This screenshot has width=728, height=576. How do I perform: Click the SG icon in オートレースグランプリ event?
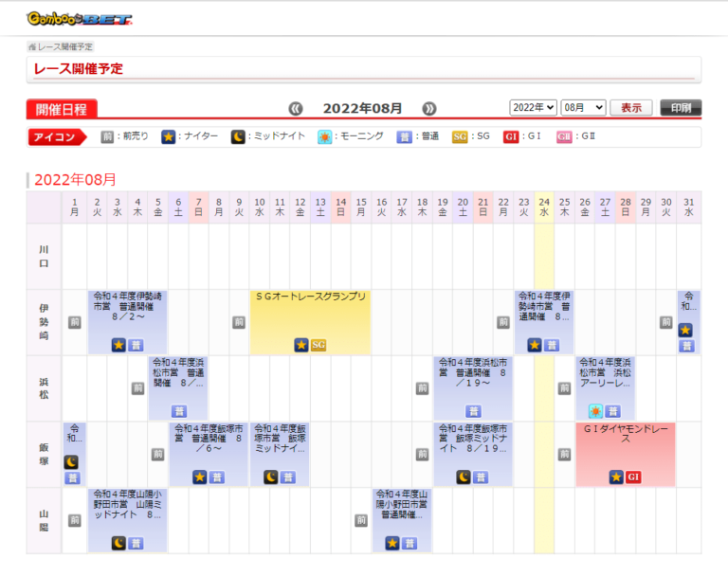tap(318, 345)
